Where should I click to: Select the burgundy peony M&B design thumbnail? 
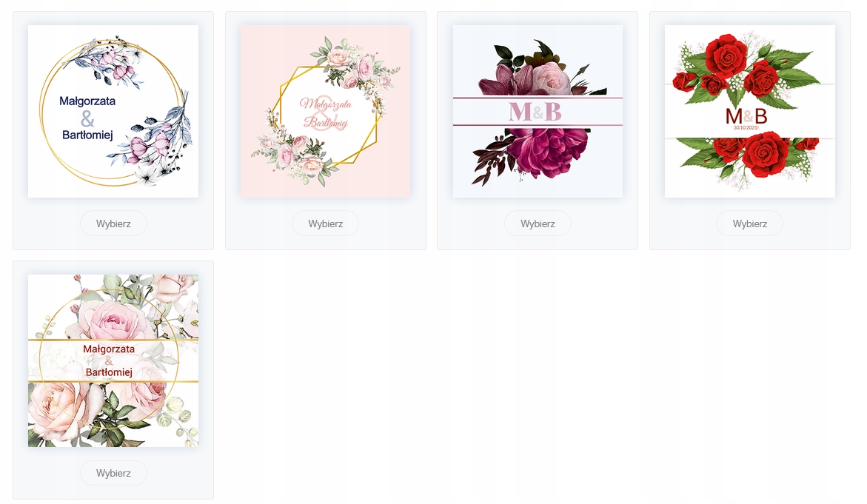coord(538,111)
